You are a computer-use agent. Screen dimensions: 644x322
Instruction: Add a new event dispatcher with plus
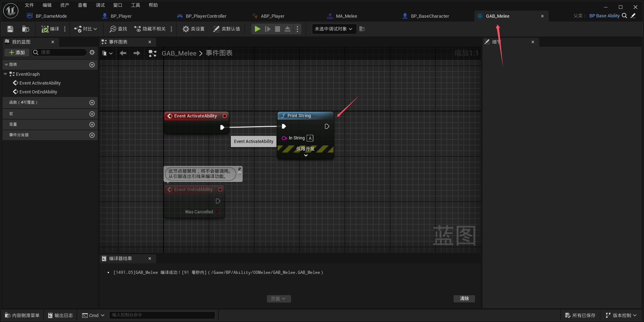[92, 135]
